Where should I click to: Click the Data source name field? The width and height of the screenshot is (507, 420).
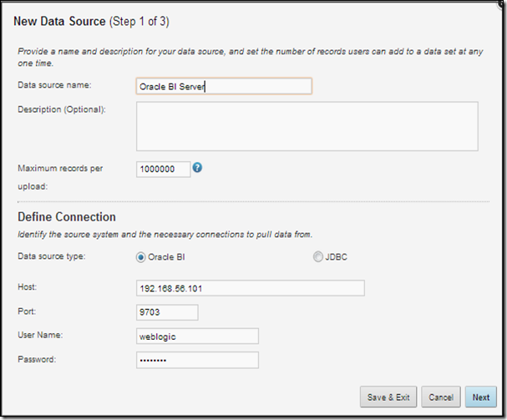tap(223, 86)
